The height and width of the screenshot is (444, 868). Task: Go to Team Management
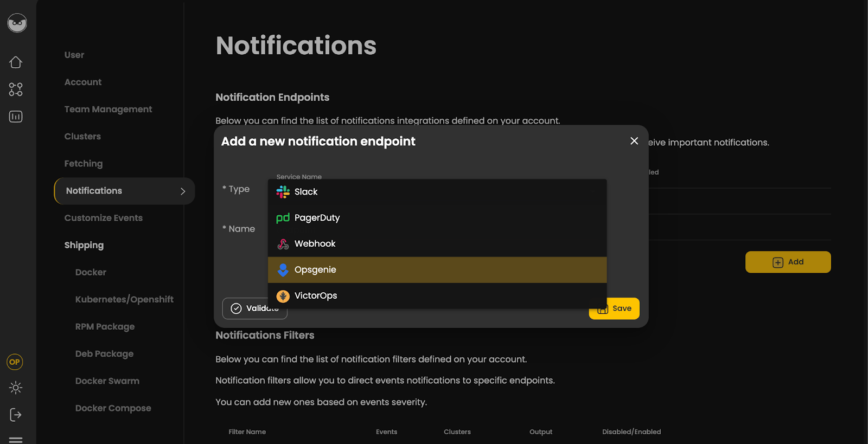[x=108, y=109]
